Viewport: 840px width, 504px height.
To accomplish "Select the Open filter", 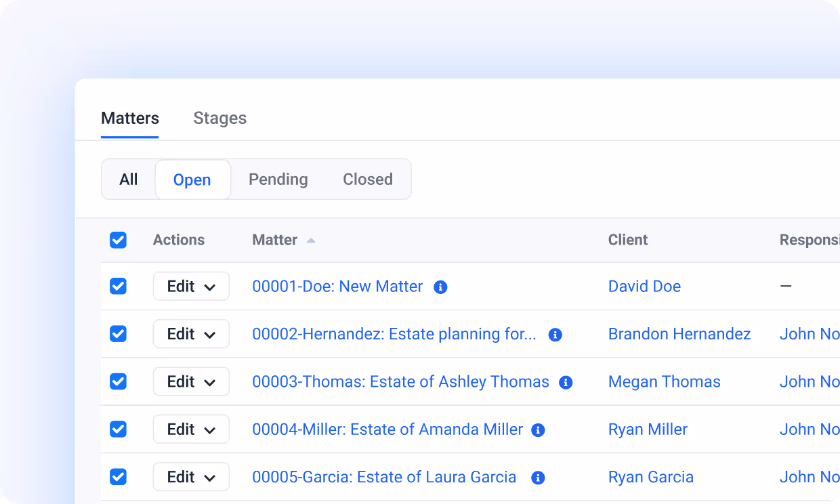I will tap(192, 180).
